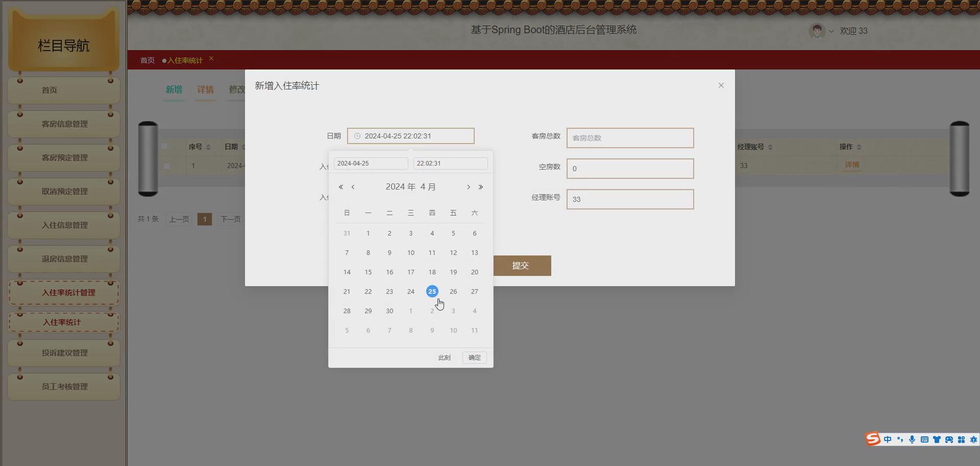Click the 提交 submit button
This screenshot has width=980, height=466.
(522, 265)
